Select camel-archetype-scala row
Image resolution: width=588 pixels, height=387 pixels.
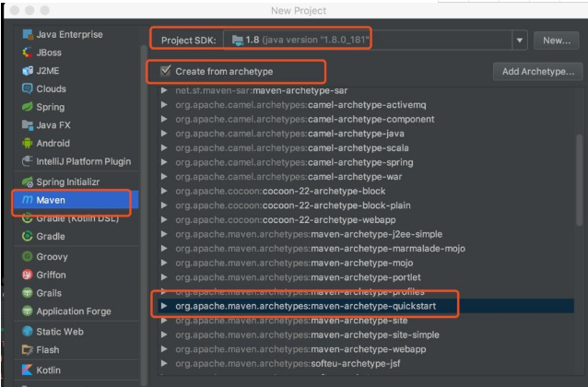[366, 147]
